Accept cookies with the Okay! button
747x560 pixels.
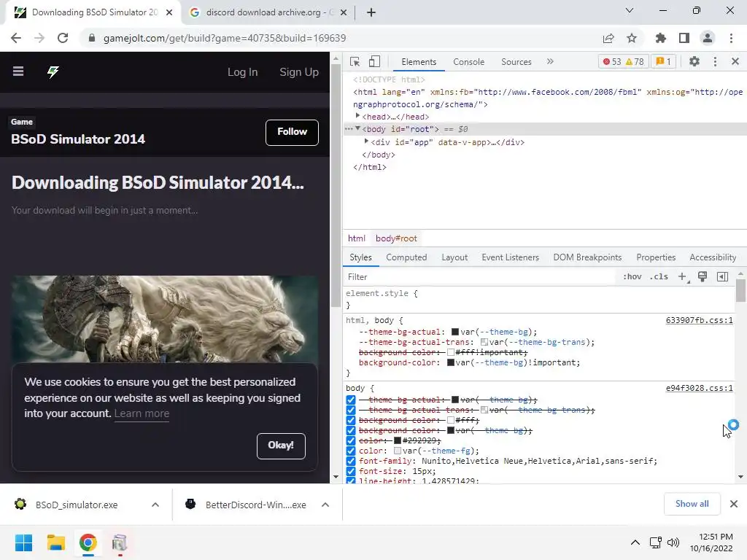coord(281,446)
